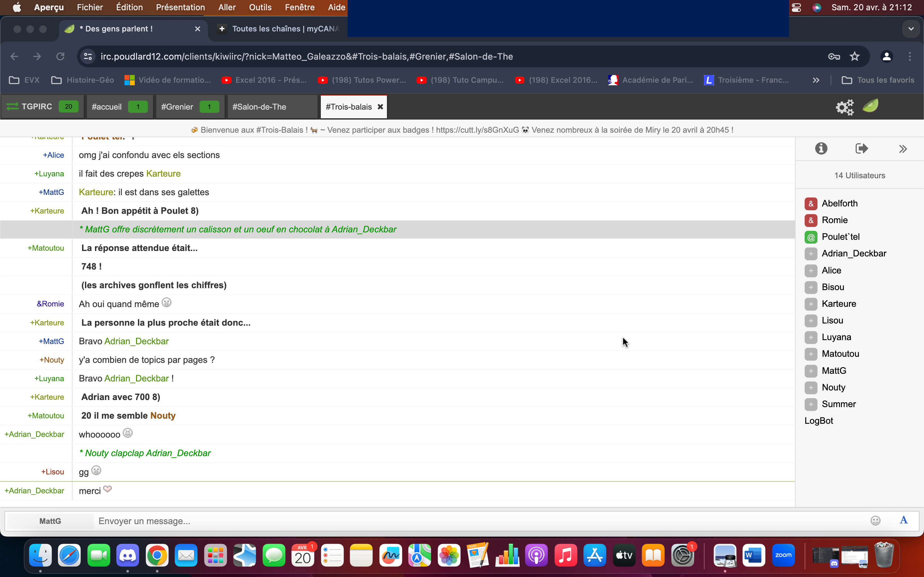Image resolution: width=924 pixels, height=577 pixels.
Task: Collapse the user list sidebar chevron
Action: [903, 149]
